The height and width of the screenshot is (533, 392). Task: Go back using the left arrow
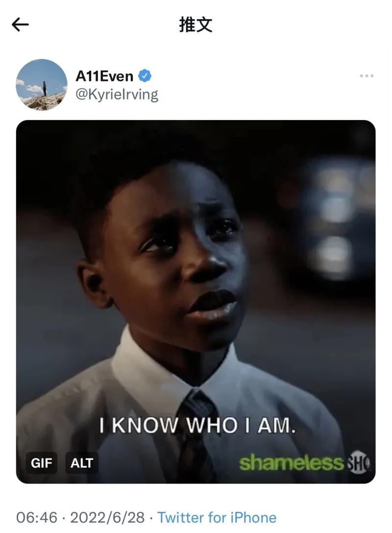click(x=20, y=25)
